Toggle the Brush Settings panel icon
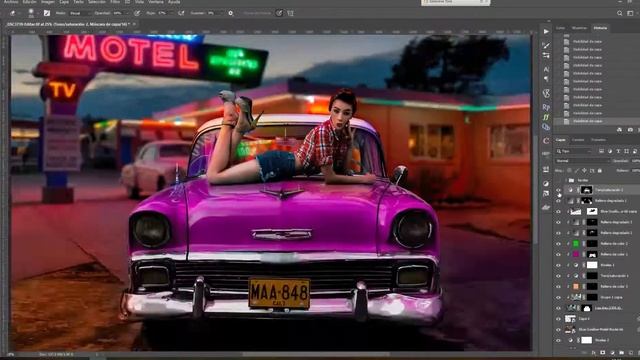This screenshot has height=360, width=640. pyautogui.click(x=47, y=13)
